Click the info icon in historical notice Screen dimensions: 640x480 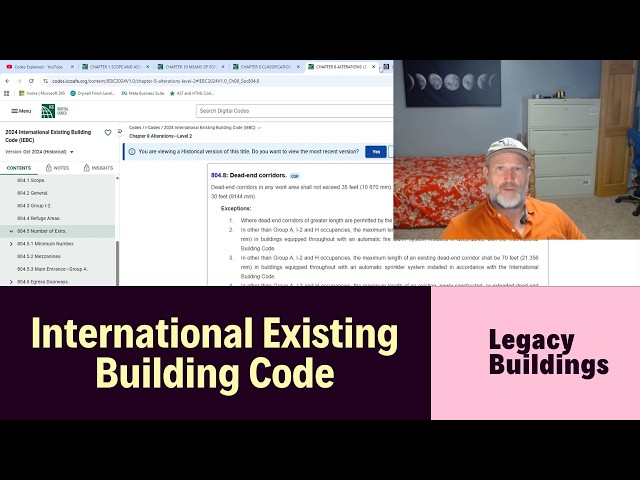pos(132,152)
